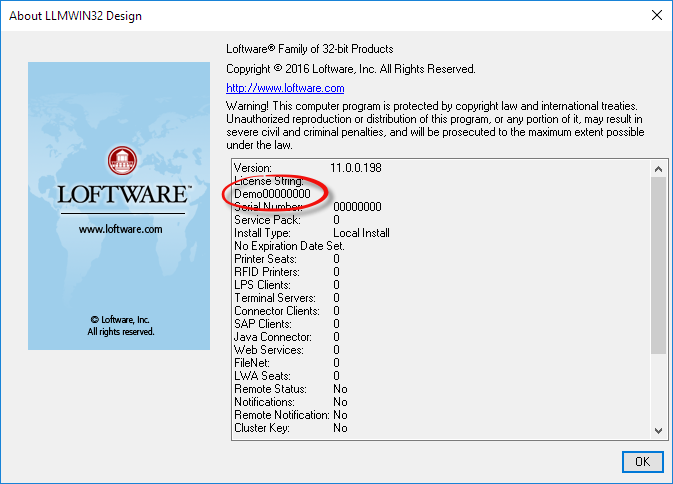Click the OK button
The width and height of the screenshot is (673, 484).
click(643, 462)
